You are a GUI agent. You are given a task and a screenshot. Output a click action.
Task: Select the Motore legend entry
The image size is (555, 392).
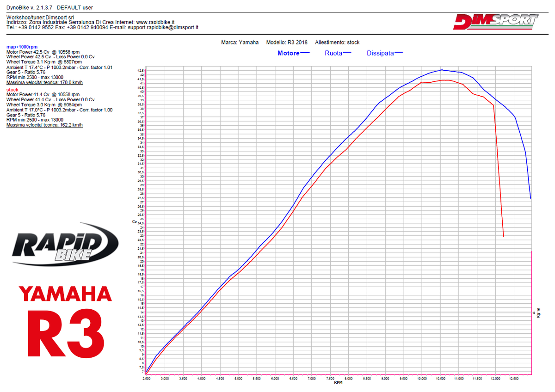294,53
